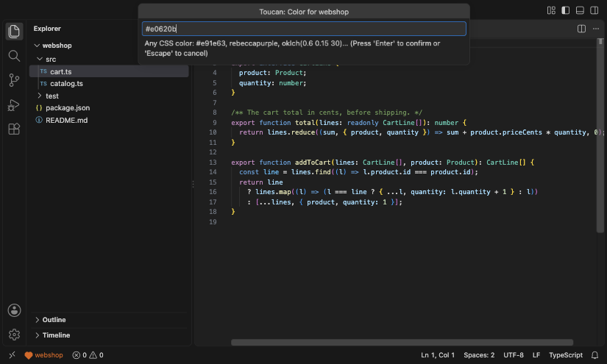Image resolution: width=607 pixels, height=364 pixels.
Task: Click the info icon beside README.md
Action: (39, 120)
